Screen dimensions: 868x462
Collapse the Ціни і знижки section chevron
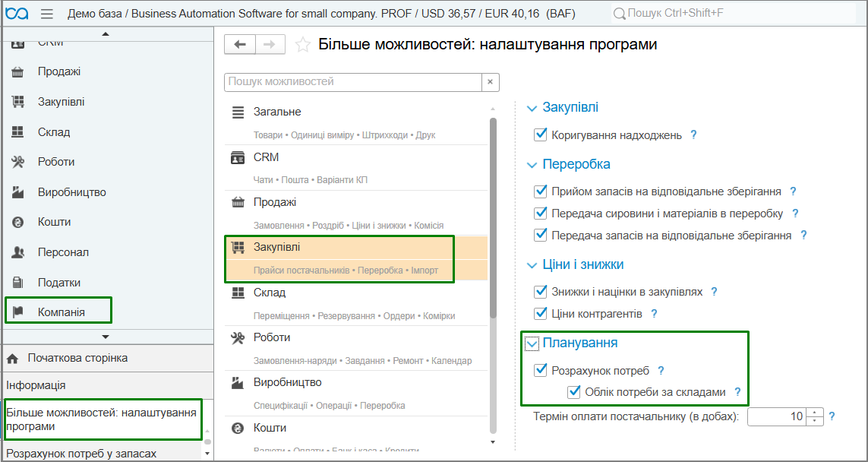532,266
